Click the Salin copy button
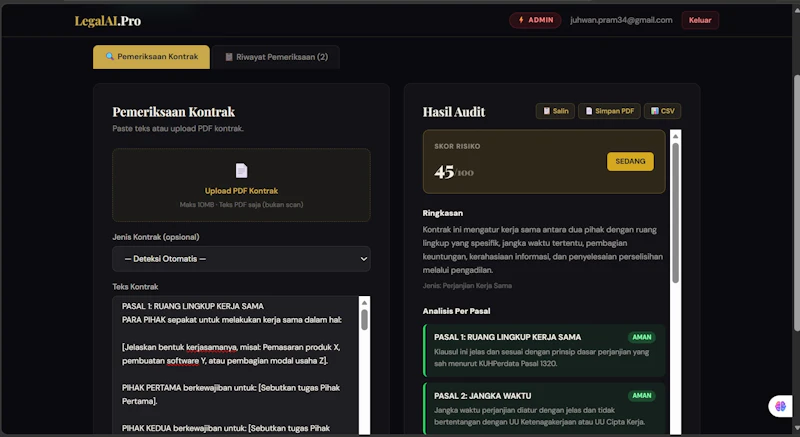Image resolution: width=800 pixels, height=437 pixels. pyautogui.click(x=555, y=111)
